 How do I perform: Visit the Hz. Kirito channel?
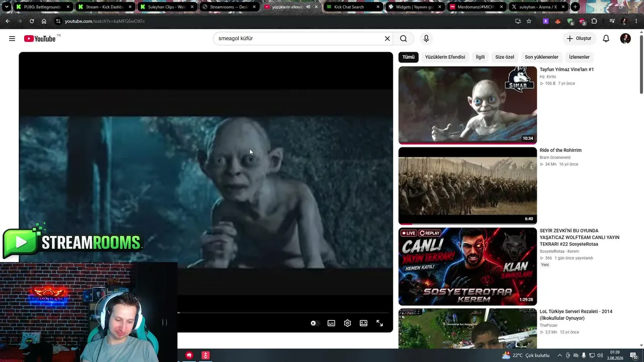click(548, 77)
